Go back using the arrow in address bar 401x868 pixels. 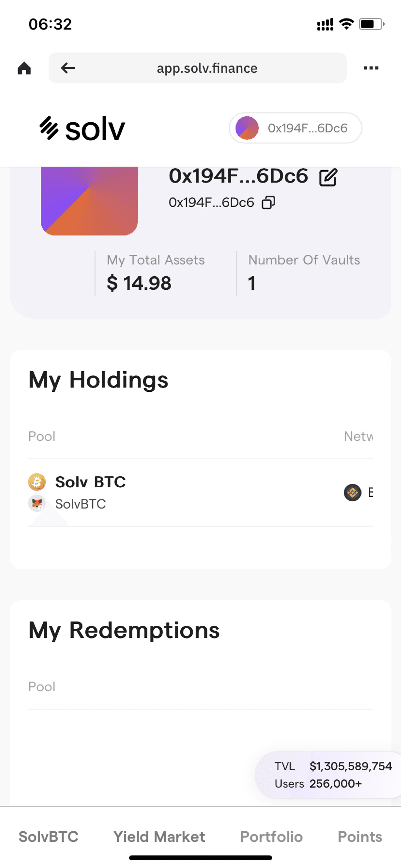pyautogui.click(x=68, y=68)
